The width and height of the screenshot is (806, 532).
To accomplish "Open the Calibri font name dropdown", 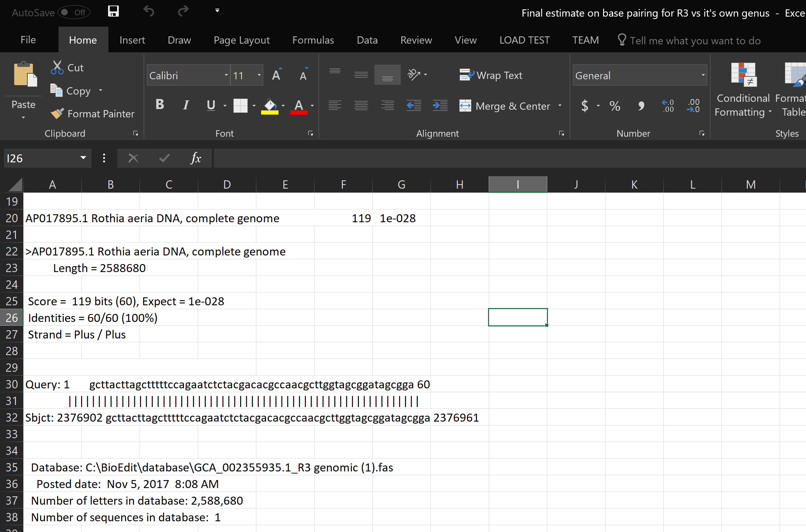I will point(226,75).
